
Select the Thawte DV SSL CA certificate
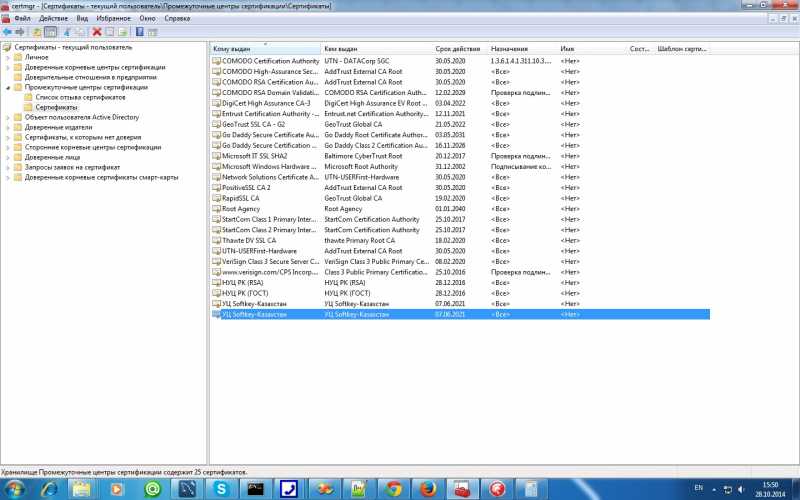(x=248, y=240)
